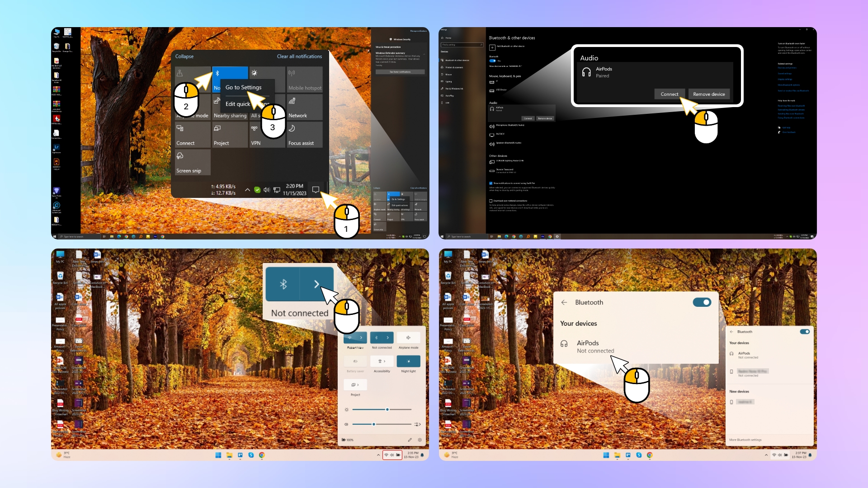Open File Explorer on Windows 10 settings-screen taskbar
Screen dimensions: 868x488
[x=499, y=236]
